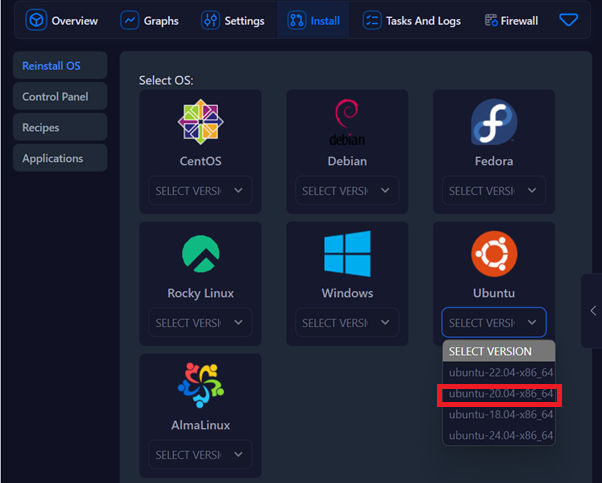Open the CentOS version dropdown
Screen dimensions: 602x483
201,190
